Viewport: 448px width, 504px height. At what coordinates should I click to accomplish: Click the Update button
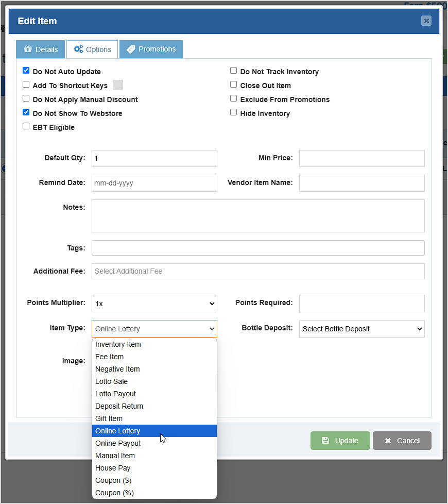click(340, 441)
